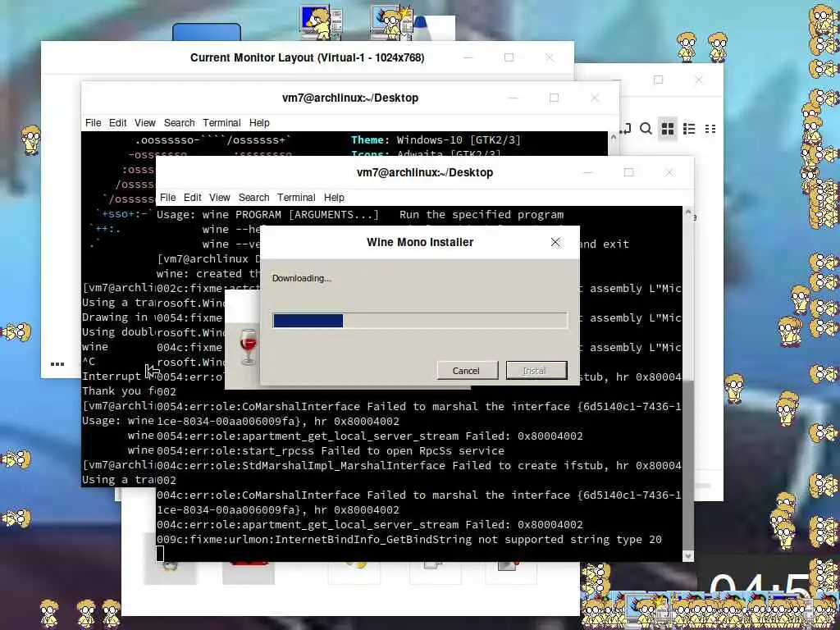The width and height of the screenshot is (840, 630).
Task: Click the 'InternetBindInfo_GetBindString not supported' line
Action: 409,540
